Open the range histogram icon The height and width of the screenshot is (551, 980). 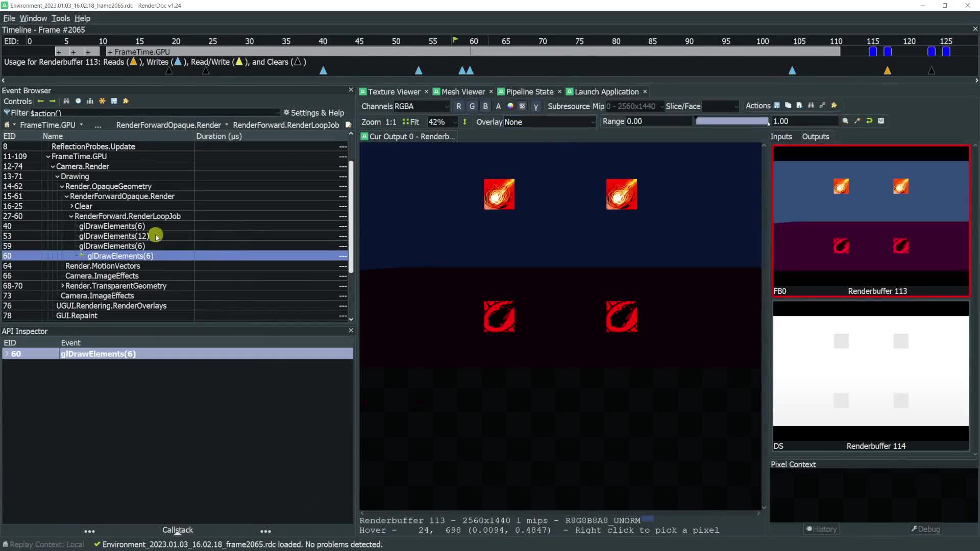point(881,121)
